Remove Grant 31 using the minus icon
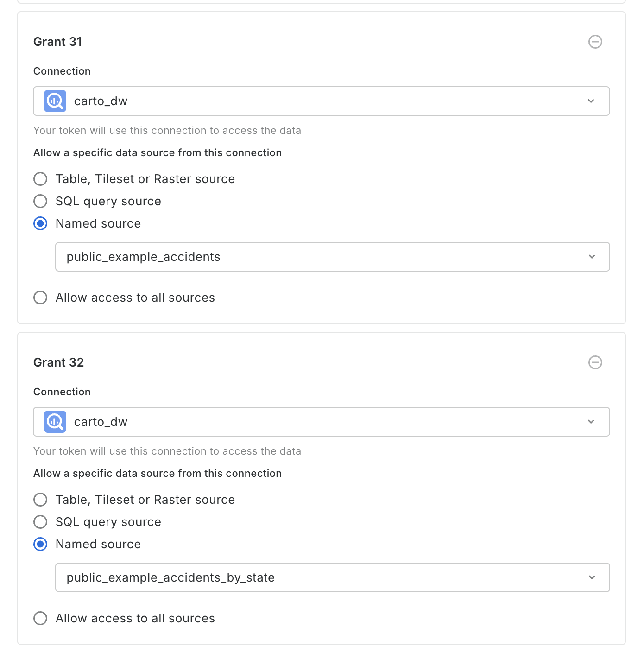Viewport: 644px width, 659px height. pyautogui.click(x=595, y=42)
